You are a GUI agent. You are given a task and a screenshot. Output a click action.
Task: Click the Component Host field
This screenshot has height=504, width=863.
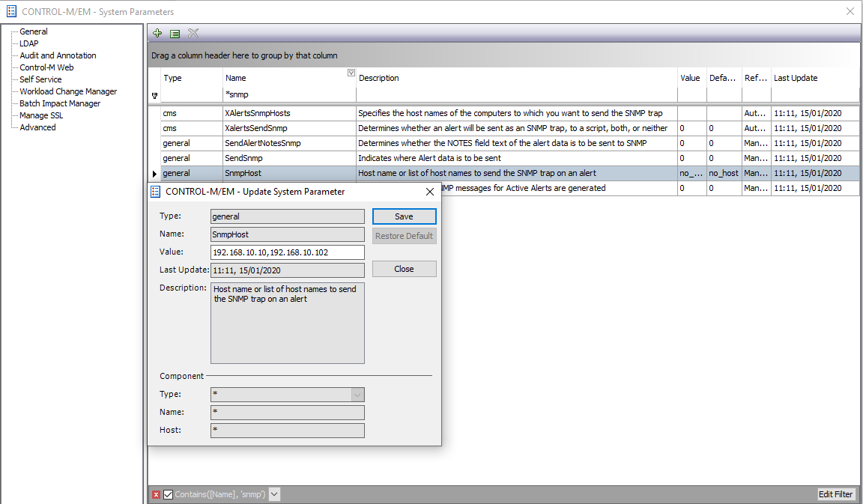pyautogui.click(x=288, y=431)
